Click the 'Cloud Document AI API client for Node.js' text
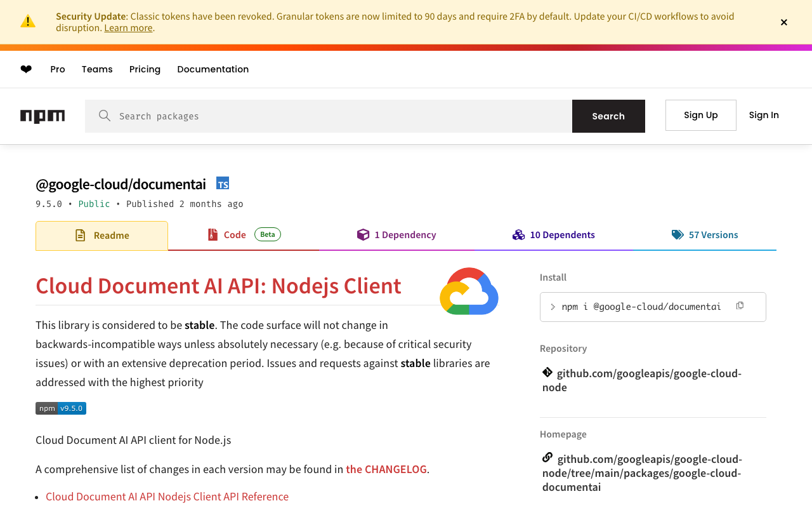 click(133, 440)
